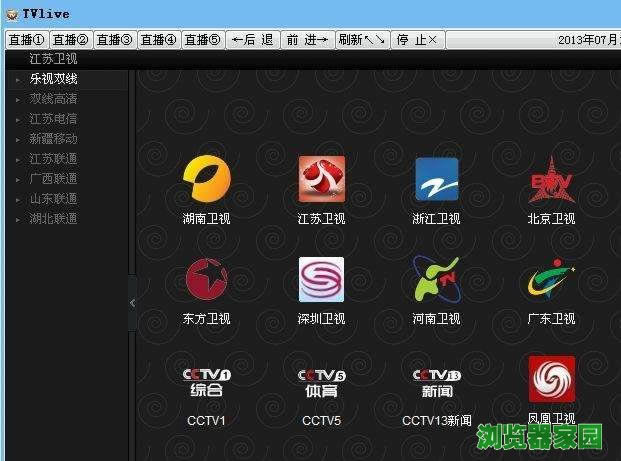Open the 凤凰卫视 phoenix logo
Screen dimensions: 621x461
[x=552, y=379]
